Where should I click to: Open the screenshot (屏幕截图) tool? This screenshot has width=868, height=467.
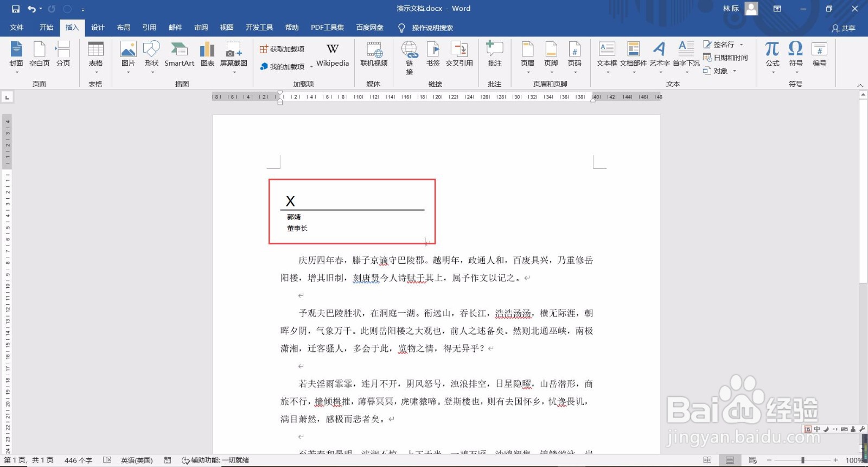(233, 57)
